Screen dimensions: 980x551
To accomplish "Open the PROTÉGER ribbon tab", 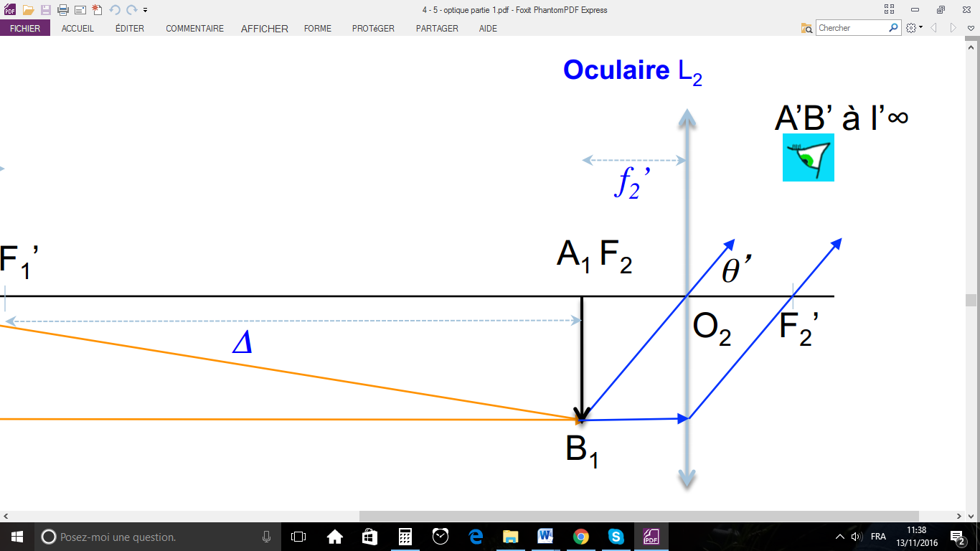I will 372,29.
